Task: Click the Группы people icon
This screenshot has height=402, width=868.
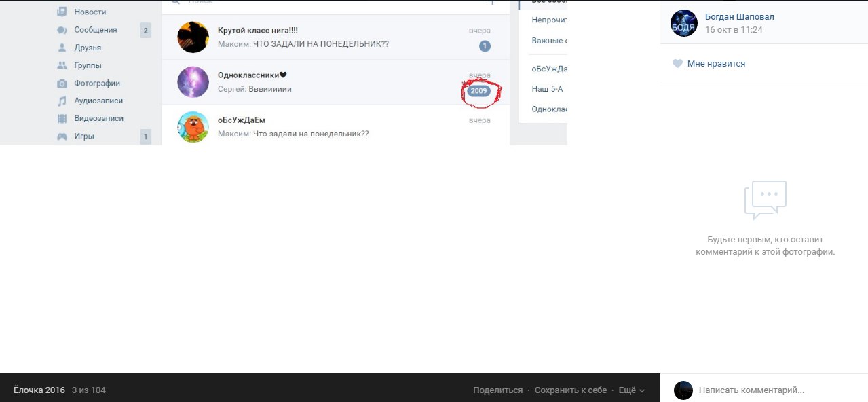Action: [62, 65]
